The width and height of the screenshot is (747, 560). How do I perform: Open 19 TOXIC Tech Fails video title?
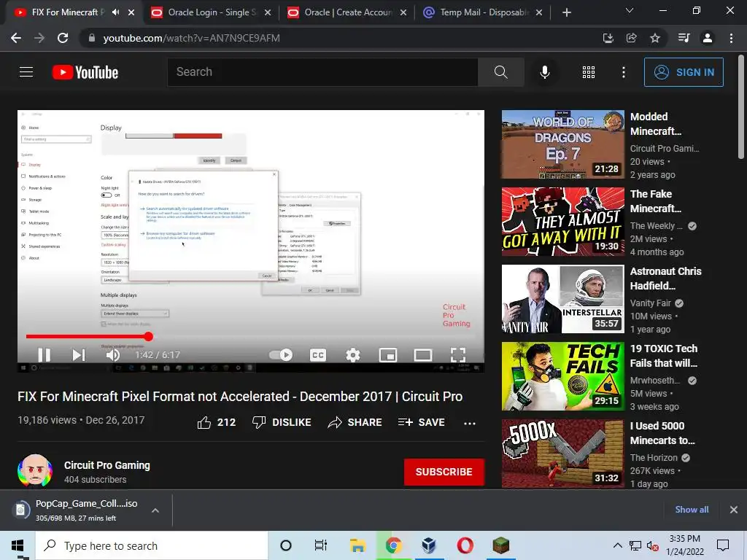pyautogui.click(x=664, y=356)
